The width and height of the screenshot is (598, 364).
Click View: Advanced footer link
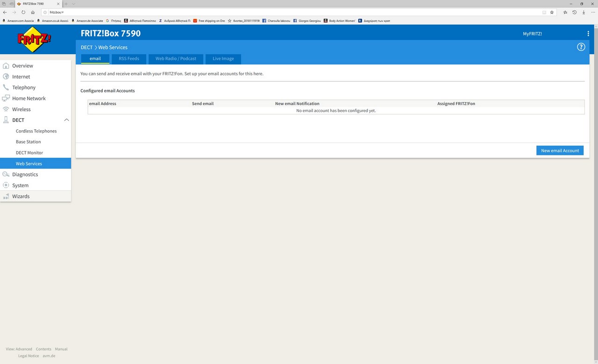pos(19,349)
